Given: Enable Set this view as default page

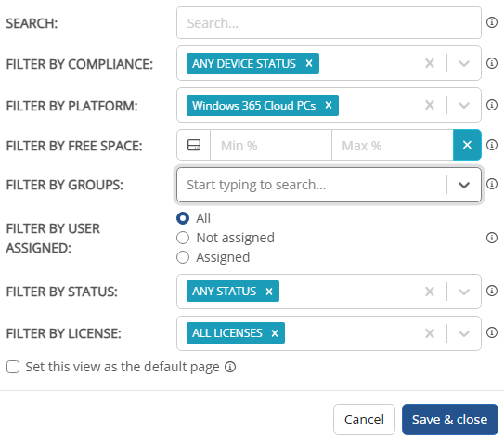Looking at the screenshot, I should point(13,367).
